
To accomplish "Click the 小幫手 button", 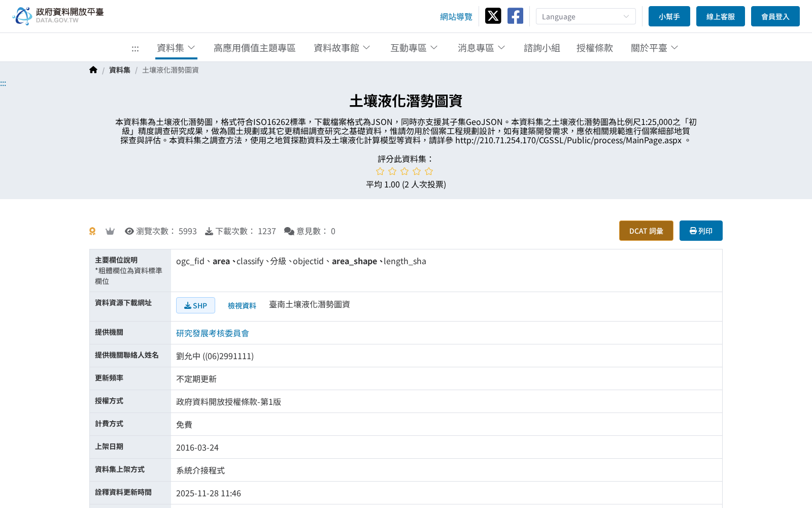I will 669,16.
